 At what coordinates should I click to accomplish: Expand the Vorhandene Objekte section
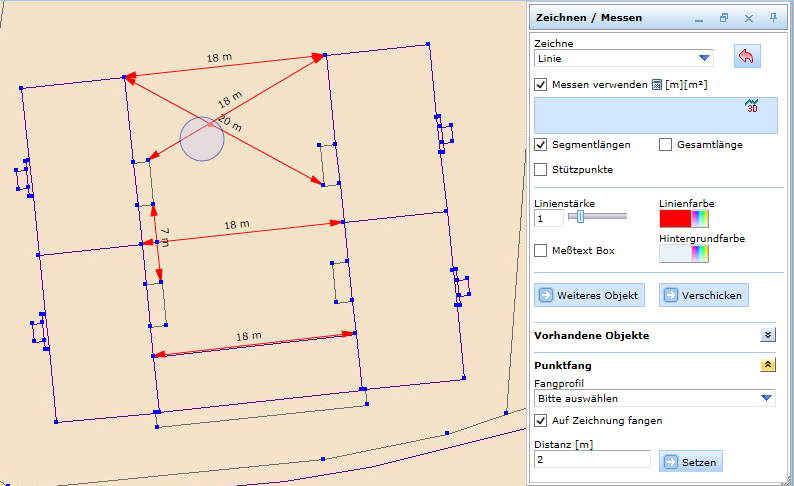click(768, 335)
